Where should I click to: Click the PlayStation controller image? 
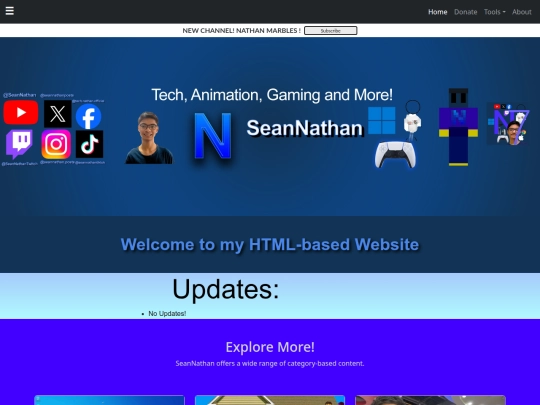coord(395,155)
